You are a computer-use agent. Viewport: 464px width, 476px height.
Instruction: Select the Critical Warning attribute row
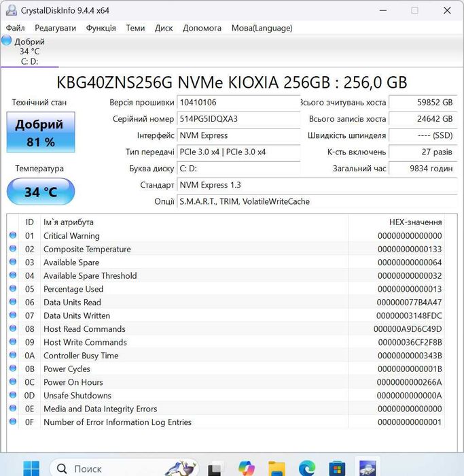tap(226, 235)
